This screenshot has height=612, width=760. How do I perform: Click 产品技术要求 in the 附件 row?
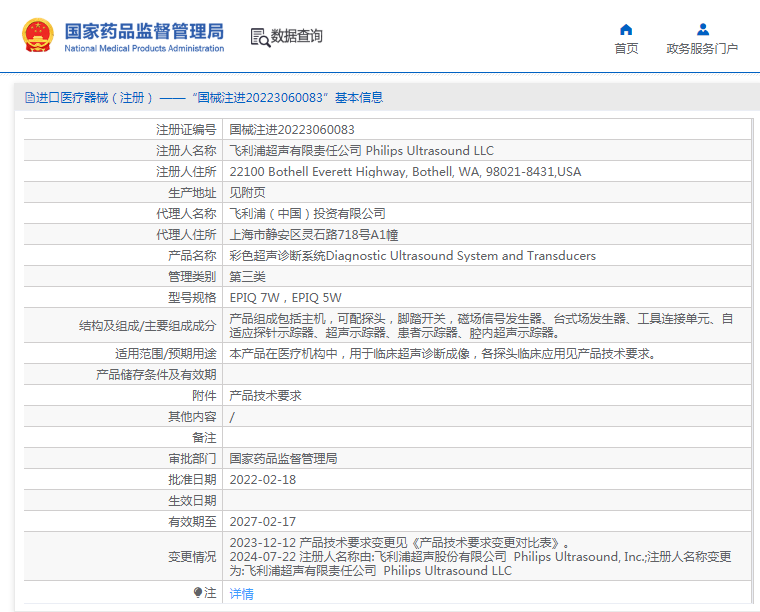coord(265,396)
